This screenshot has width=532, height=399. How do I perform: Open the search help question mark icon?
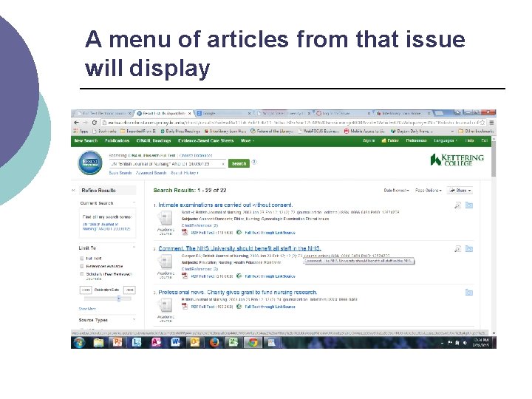254,162
